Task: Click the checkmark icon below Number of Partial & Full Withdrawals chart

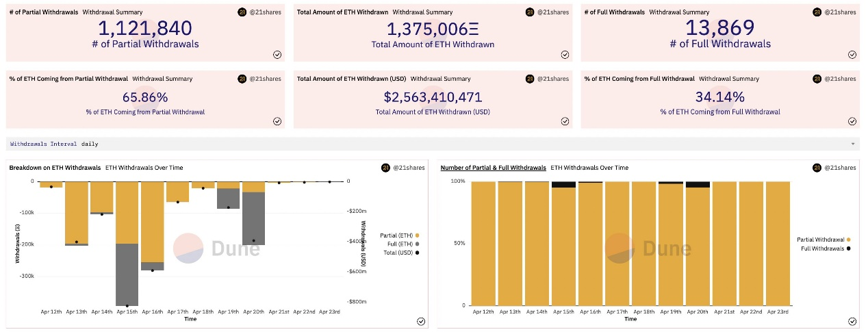Action: click(852, 321)
